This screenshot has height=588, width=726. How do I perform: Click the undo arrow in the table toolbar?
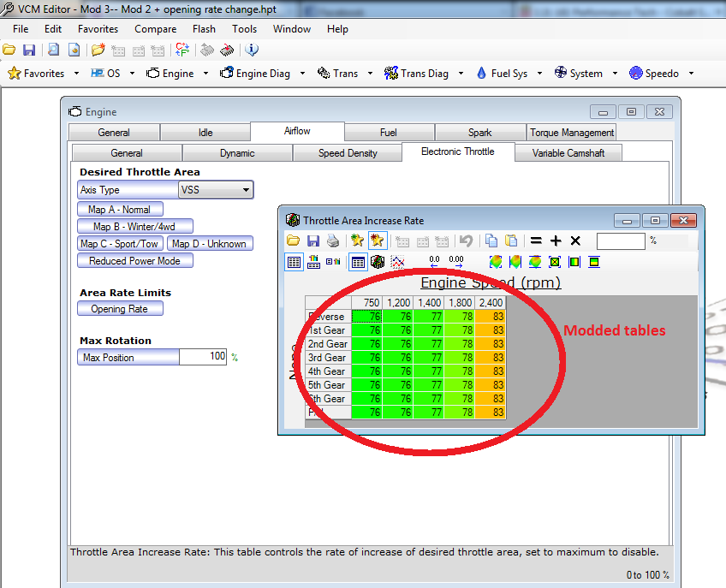[x=467, y=241]
